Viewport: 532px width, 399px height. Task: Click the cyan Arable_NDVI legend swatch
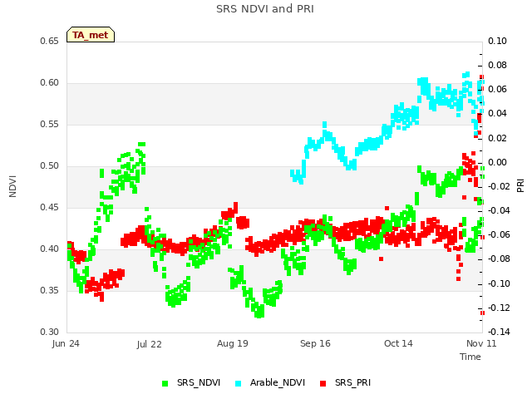pyautogui.click(x=239, y=383)
